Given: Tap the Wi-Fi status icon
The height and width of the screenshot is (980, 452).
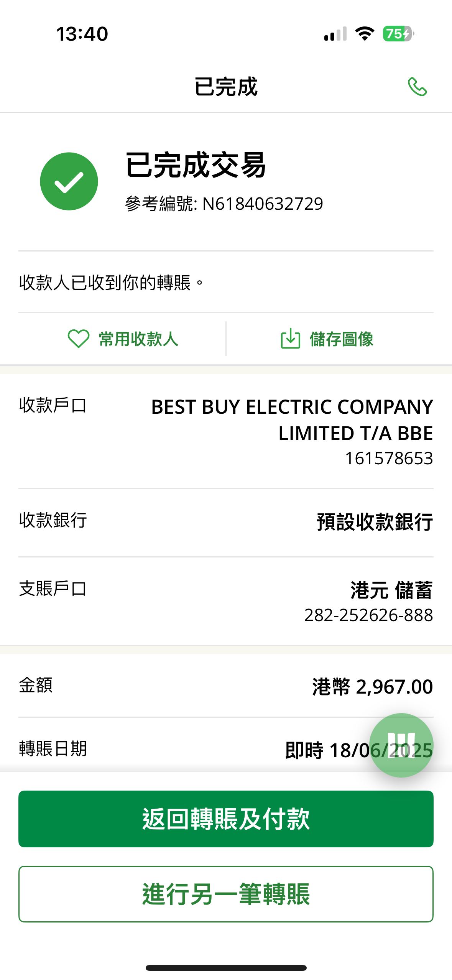Looking at the screenshot, I should 365,34.
